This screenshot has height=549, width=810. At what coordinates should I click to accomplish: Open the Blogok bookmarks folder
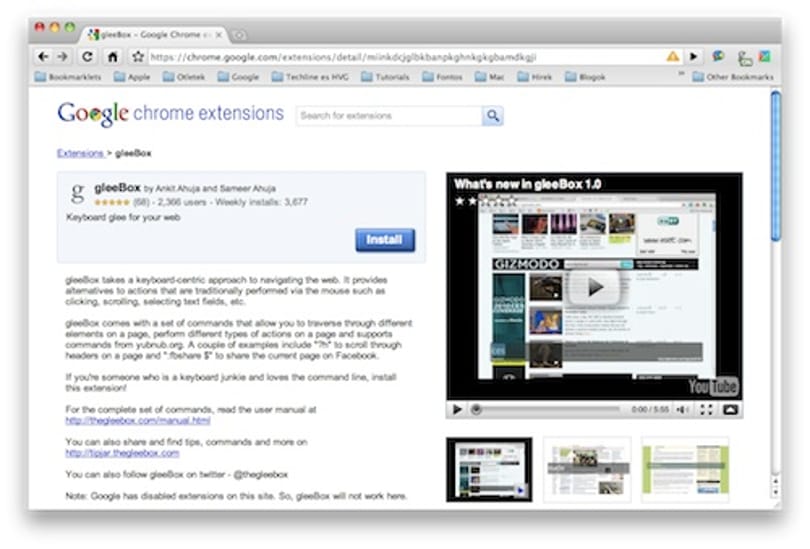tap(585, 77)
